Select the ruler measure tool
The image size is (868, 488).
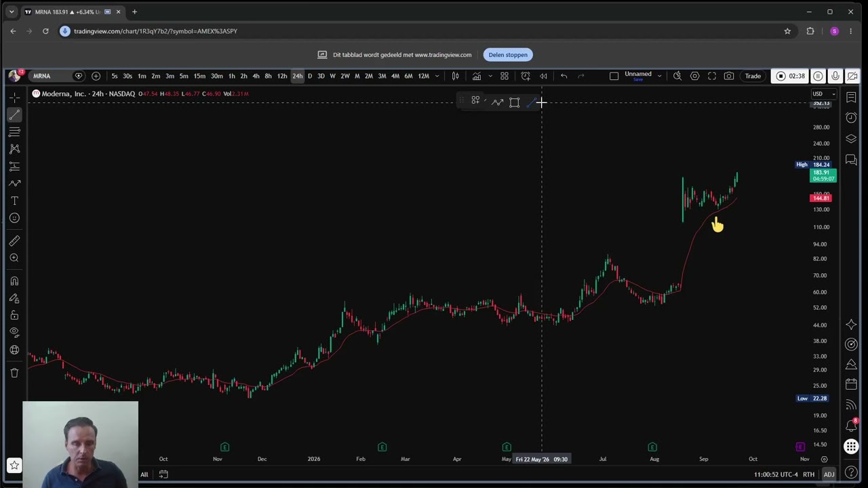(14, 241)
